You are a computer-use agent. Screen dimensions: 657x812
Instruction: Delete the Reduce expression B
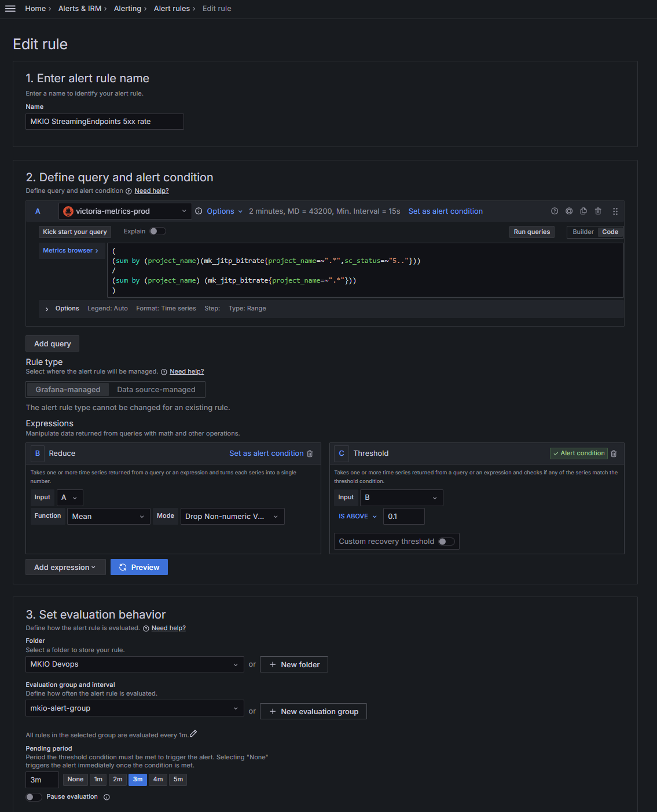pos(310,453)
